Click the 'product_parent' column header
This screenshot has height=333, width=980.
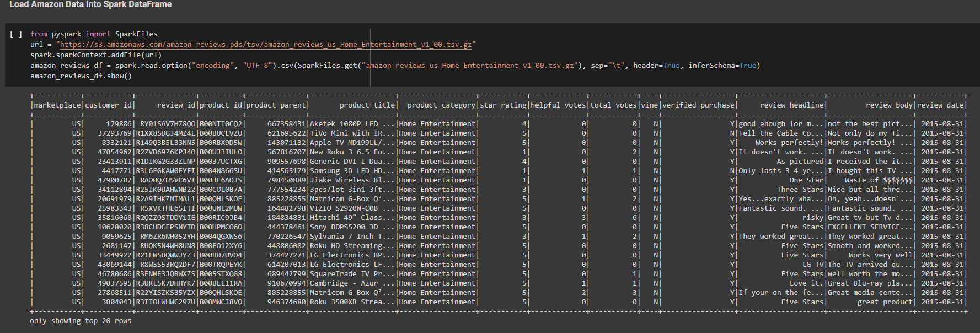(x=276, y=105)
